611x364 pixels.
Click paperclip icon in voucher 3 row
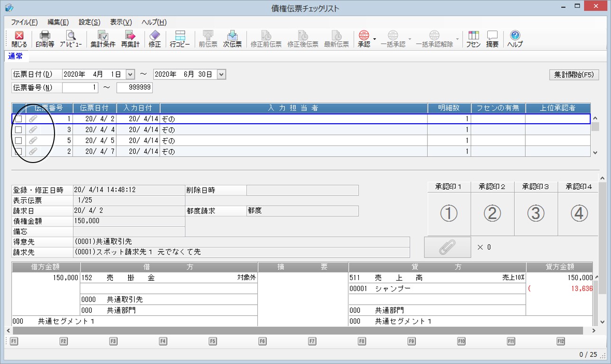(x=33, y=129)
